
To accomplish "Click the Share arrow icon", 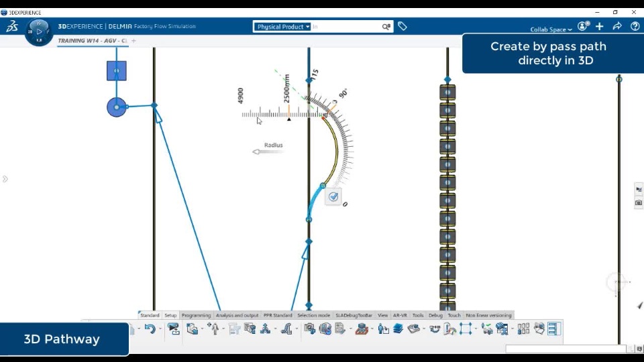I will [x=617, y=26].
